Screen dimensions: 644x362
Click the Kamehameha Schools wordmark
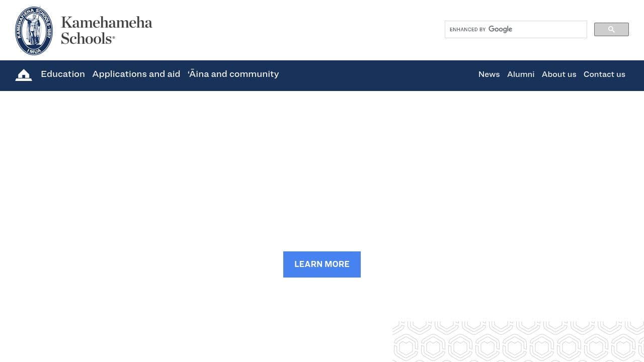[106, 30]
